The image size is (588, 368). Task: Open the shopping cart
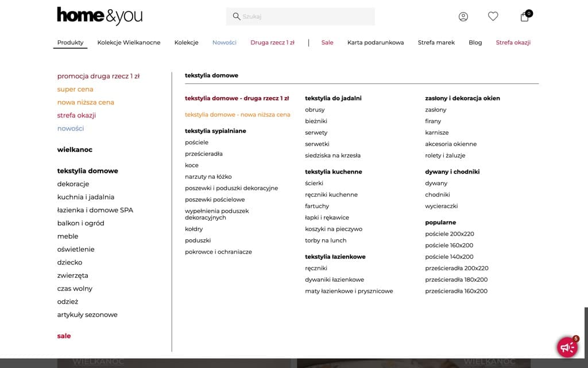tap(524, 16)
